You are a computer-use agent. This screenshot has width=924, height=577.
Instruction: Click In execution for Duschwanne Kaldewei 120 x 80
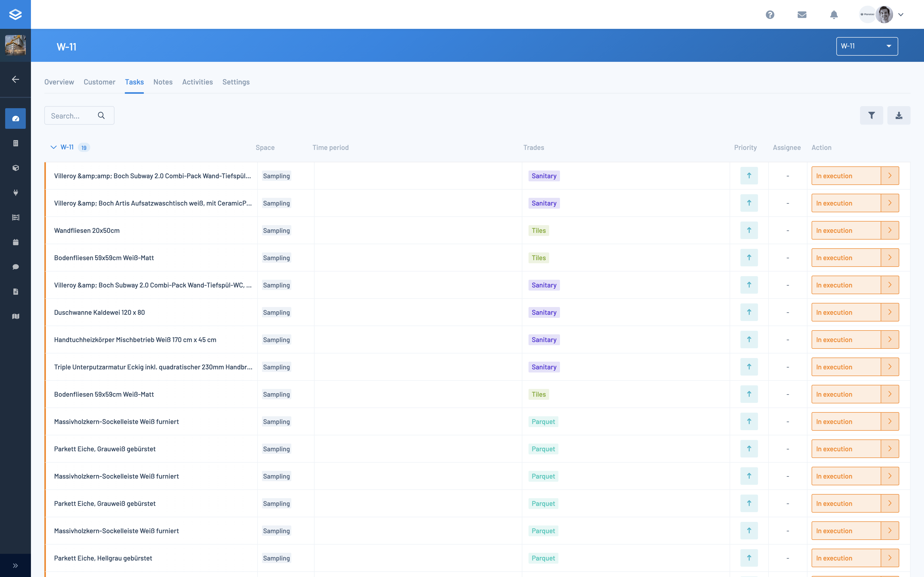[x=846, y=312]
